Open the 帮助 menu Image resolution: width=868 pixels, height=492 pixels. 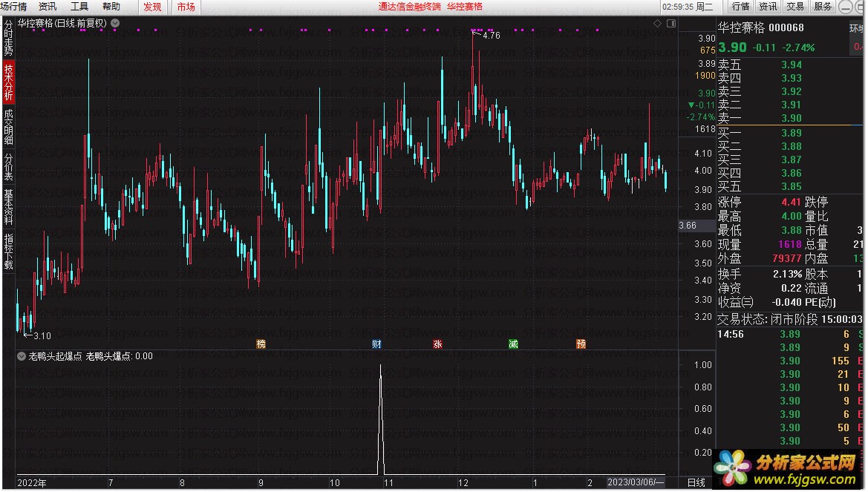[111, 7]
